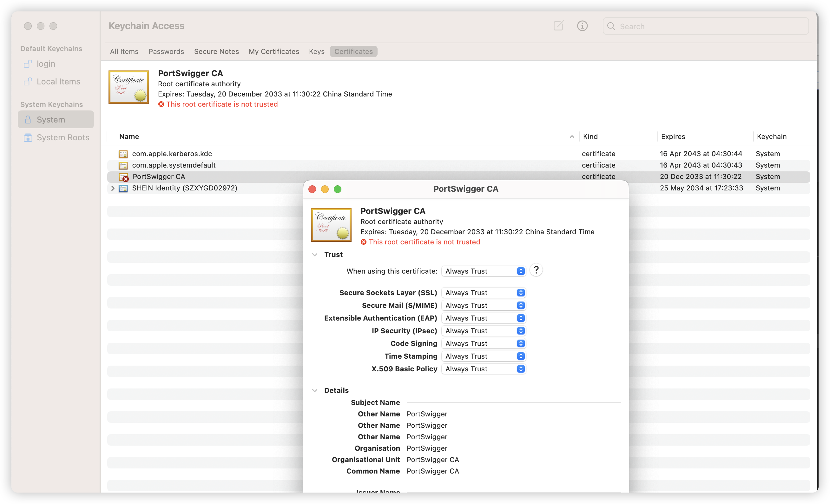830x504 pixels.
Task: Open the Code Signing trust dropdown
Action: coord(484,344)
